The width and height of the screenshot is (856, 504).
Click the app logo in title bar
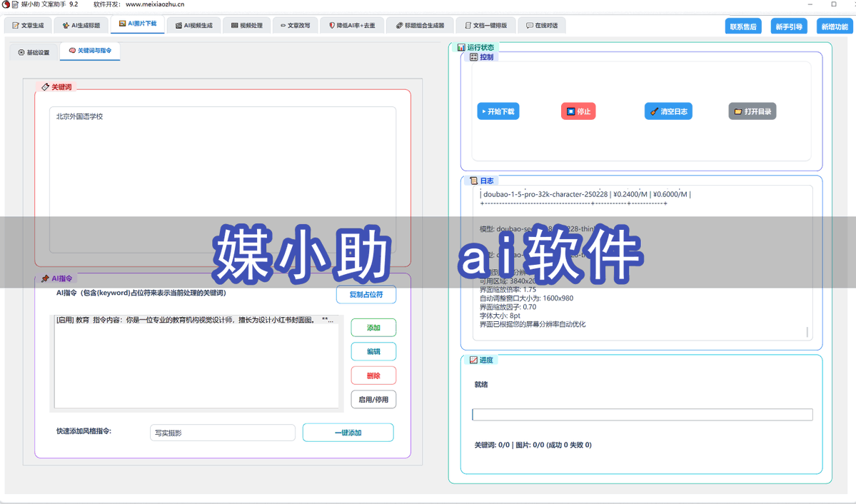6,4
